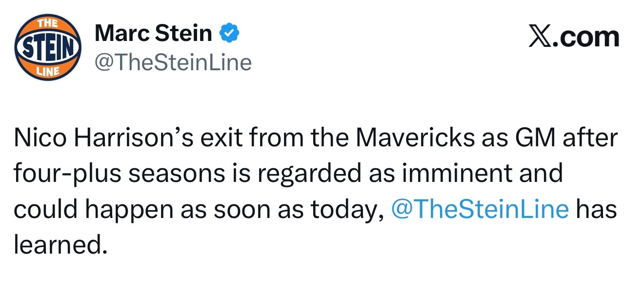Click the orange LINE banner on the logo
This screenshot has height=296, width=644.
click(47, 72)
